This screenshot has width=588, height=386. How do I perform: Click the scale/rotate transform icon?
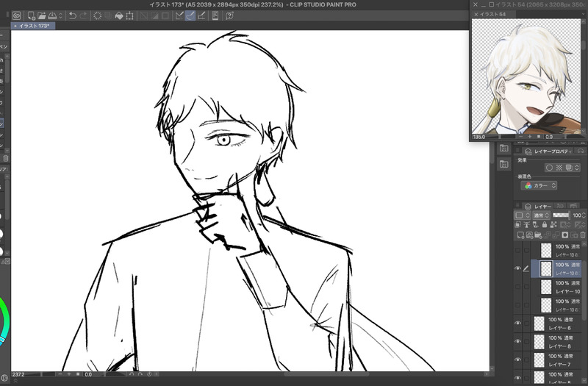130,15
